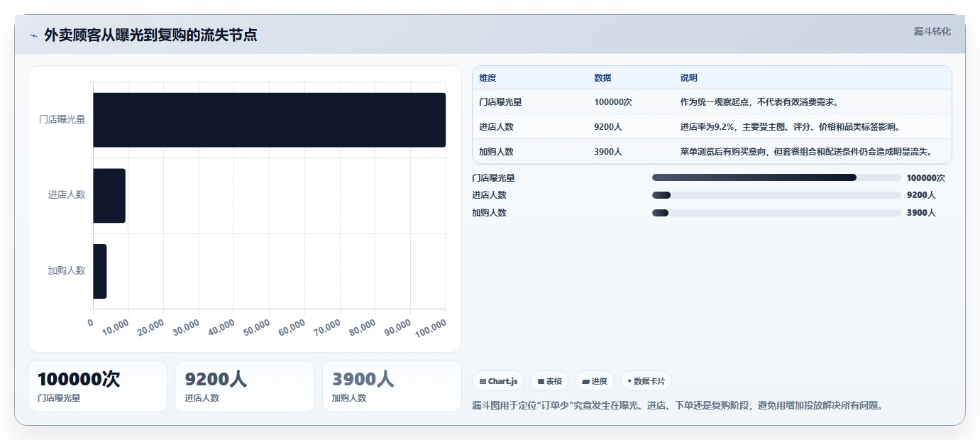Click the 表格 chip
This screenshot has height=440, width=980.
[x=549, y=381]
